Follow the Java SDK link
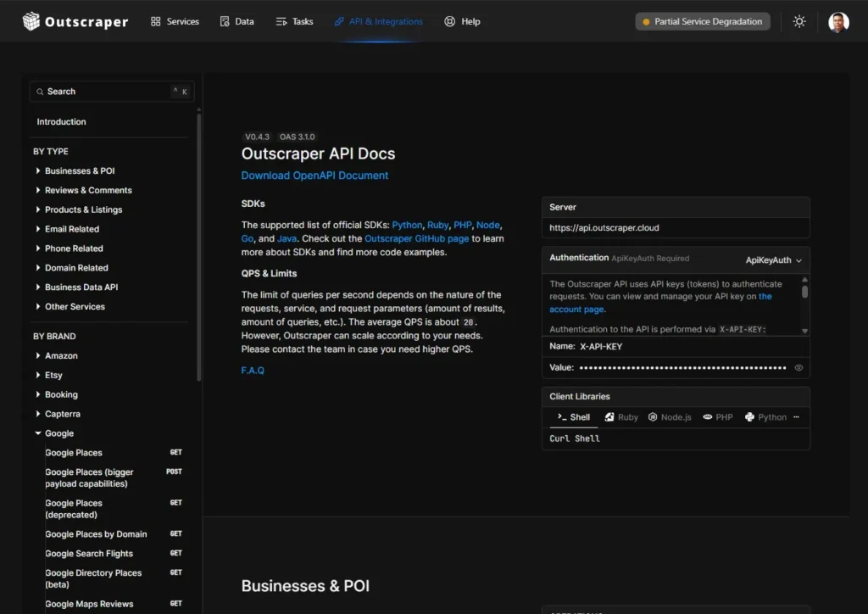Image resolution: width=868 pixels, height=614 pixels. [287, 238]
